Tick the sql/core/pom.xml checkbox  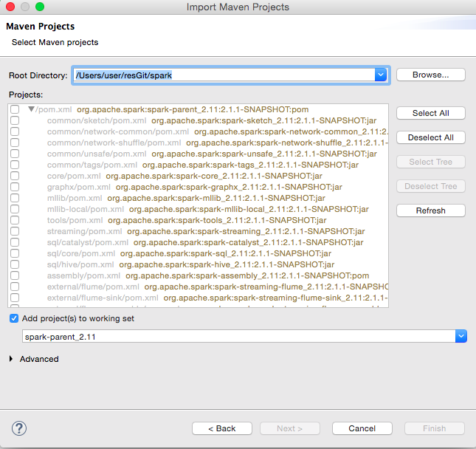[x=15, y=253]
